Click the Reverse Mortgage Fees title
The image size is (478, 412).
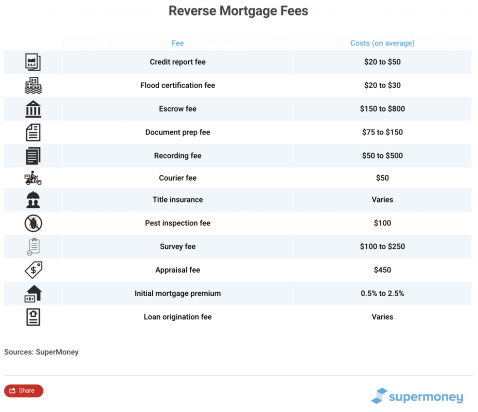pyautogui.click(x=238, y=11)
